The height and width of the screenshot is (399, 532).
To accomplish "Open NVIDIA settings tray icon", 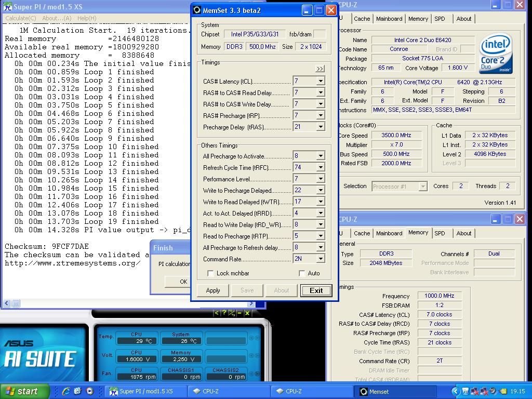I will coord(502,391).
